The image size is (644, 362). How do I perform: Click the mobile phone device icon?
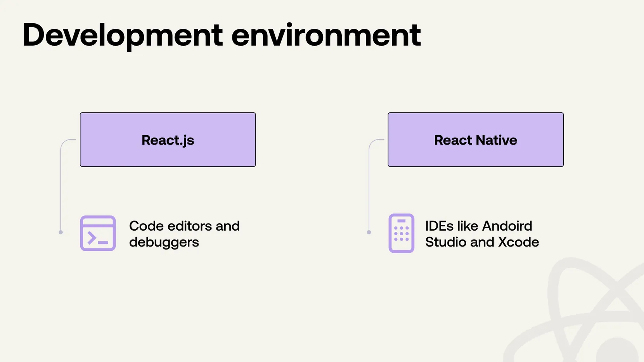[x=402, y=233]
